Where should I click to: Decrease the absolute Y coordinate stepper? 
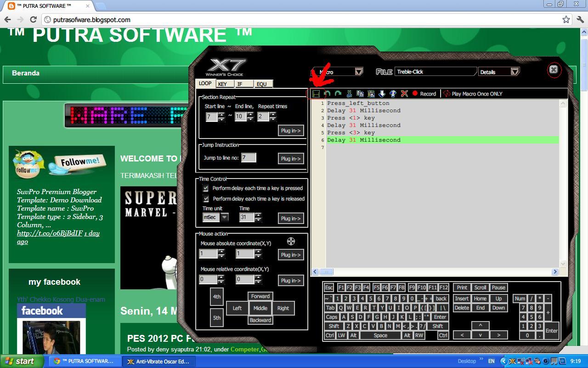click(258, 256)
